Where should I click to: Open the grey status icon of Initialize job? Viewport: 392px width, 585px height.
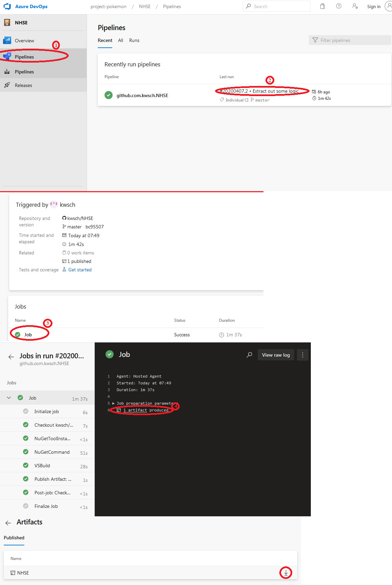[x=26, y=411]
